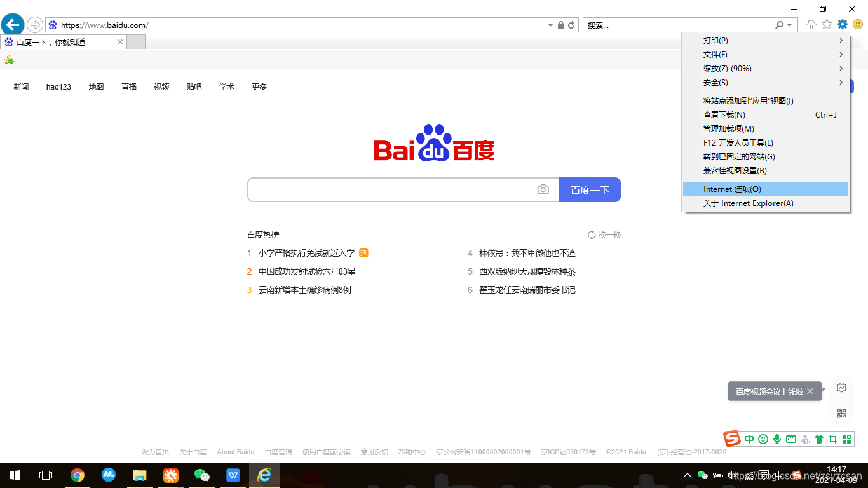Open the 设为首页 footer link

(155, 452)
